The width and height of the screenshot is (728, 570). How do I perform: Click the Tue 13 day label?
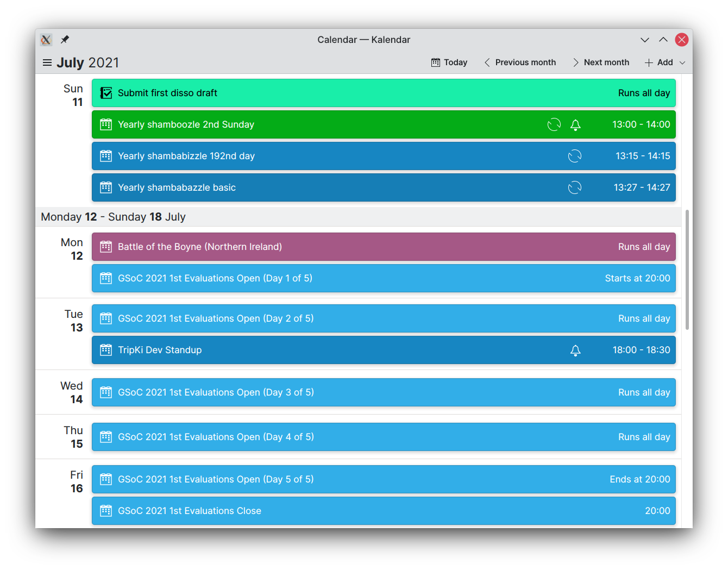click(74, 321)
